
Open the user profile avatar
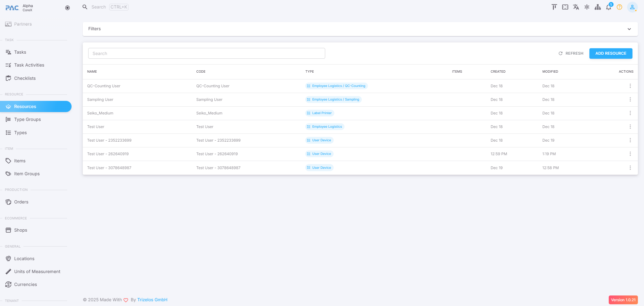point(632,7)
